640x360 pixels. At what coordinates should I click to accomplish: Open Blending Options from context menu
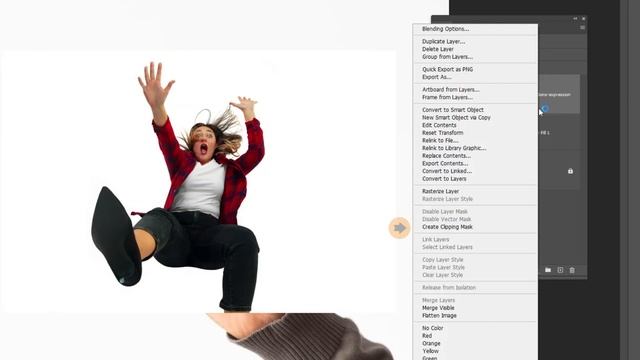point(445,29)
